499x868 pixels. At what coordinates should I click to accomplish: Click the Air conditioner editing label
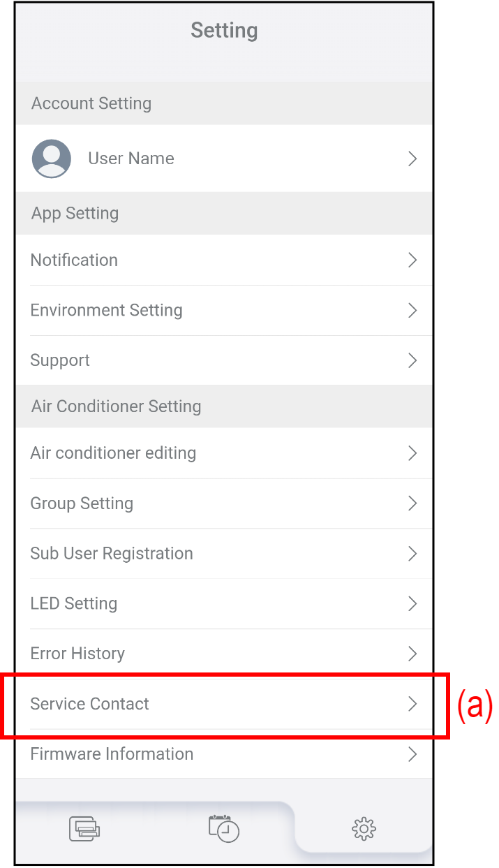pos(113,453)
